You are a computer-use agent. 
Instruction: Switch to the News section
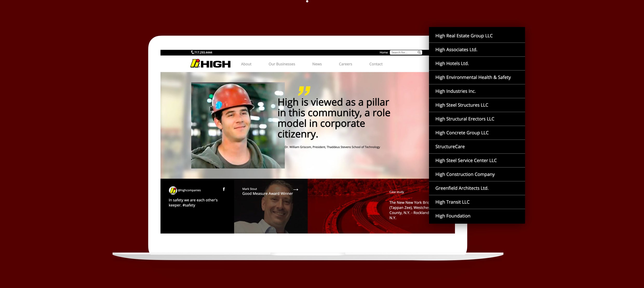click(x=317, y=64)
